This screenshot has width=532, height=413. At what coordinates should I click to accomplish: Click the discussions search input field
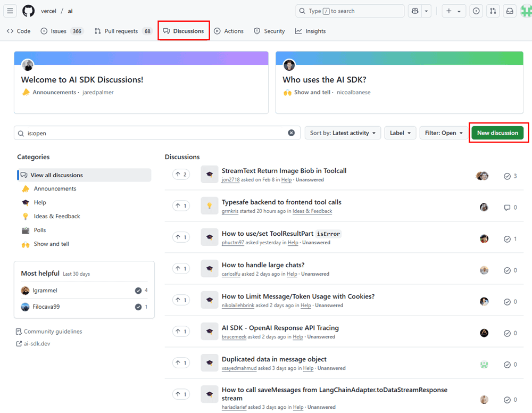tap(154, 133)
